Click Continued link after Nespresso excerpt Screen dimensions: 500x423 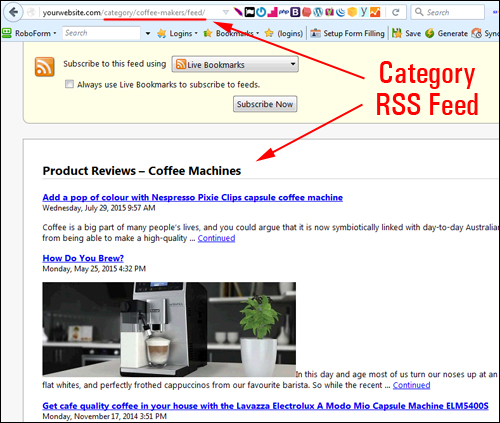point(216,238)
